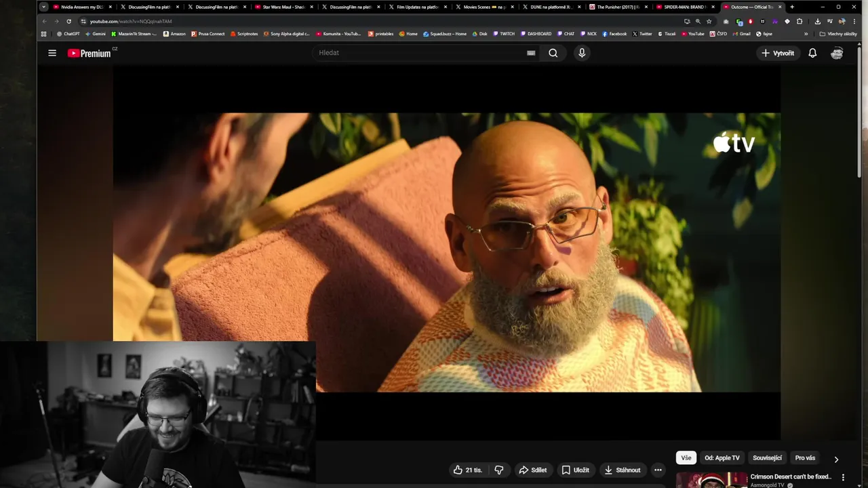Viewport: 868px width, 488px height.
Task: Dislike the video with thumbs down
Action: coord(499,470)
